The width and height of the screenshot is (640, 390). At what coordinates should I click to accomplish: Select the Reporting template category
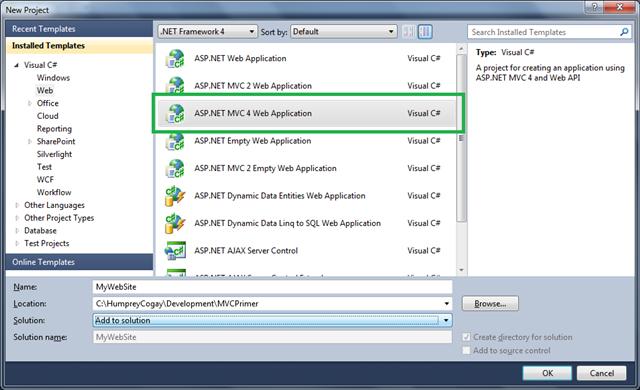pos(54,129)
